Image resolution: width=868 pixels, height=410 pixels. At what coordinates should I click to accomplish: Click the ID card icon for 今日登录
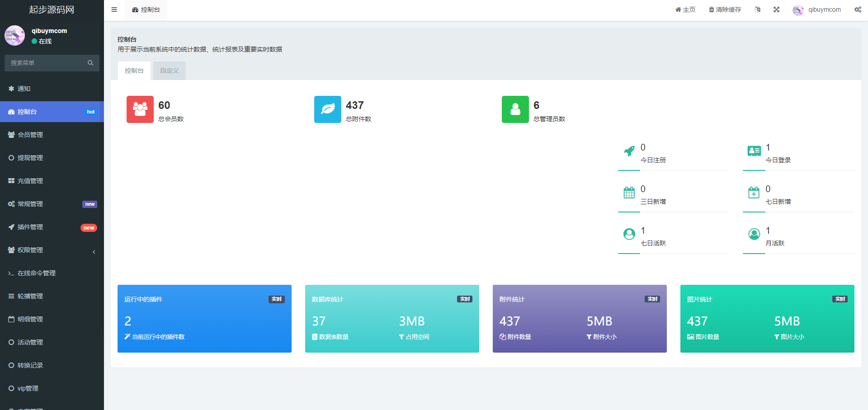[x=754, y=151]
